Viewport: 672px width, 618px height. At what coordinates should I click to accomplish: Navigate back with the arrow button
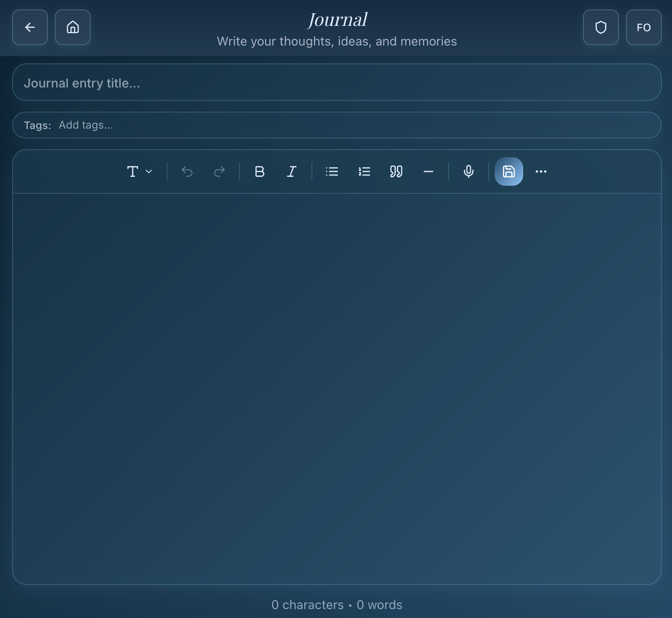29,27
